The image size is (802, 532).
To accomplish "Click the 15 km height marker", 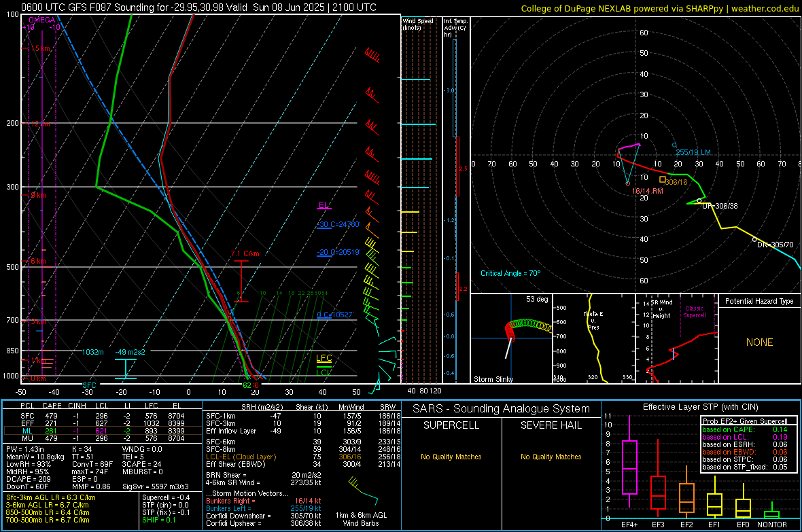I will (40, 49).
